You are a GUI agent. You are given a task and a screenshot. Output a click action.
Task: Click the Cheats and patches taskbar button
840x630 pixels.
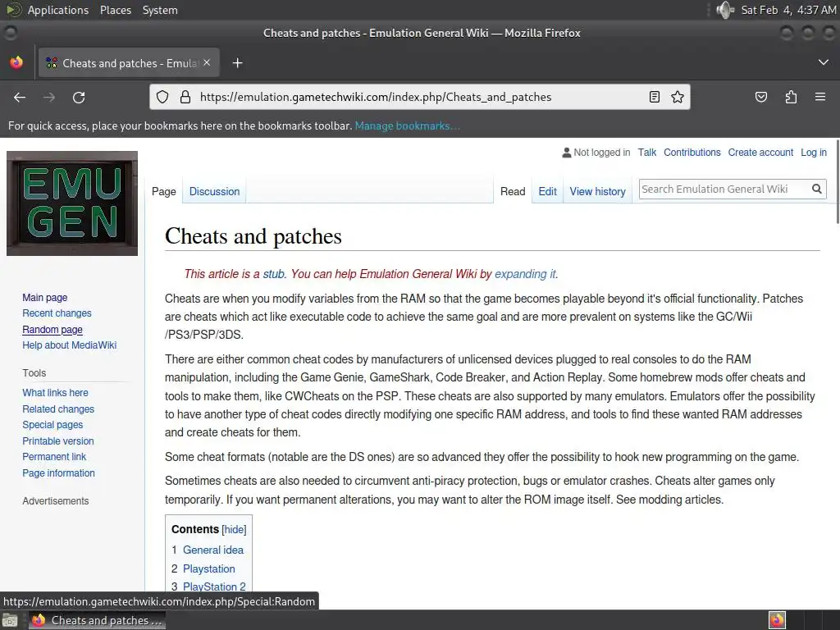[97, 620]
